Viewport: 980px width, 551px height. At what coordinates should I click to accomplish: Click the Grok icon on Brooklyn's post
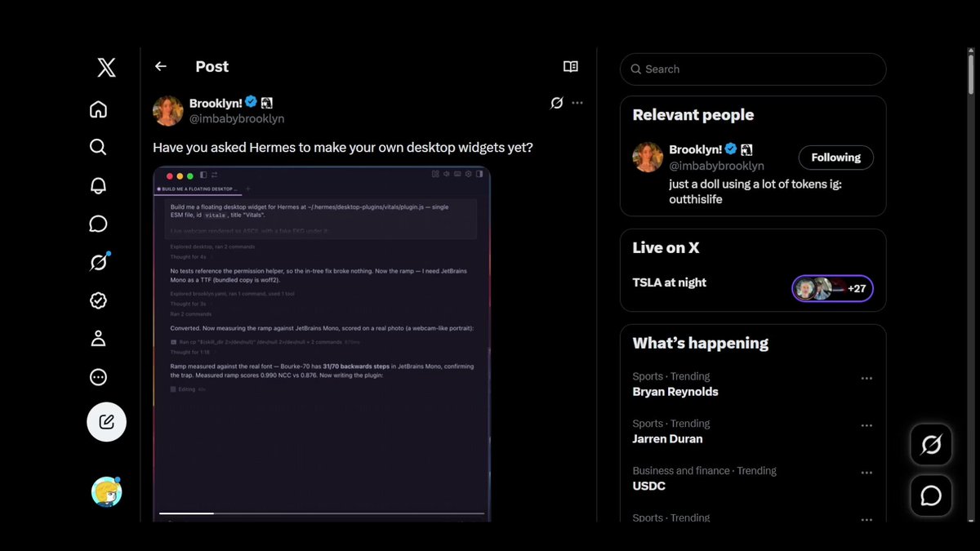(x=556, y=103)
